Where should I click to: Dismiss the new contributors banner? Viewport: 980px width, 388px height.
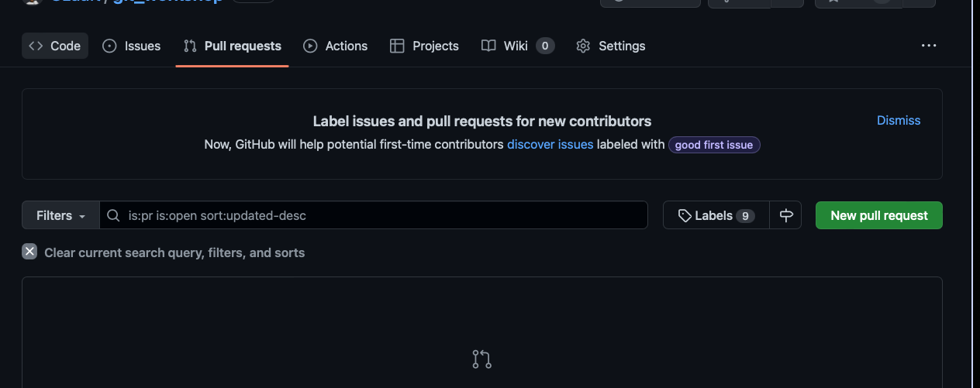899,120
